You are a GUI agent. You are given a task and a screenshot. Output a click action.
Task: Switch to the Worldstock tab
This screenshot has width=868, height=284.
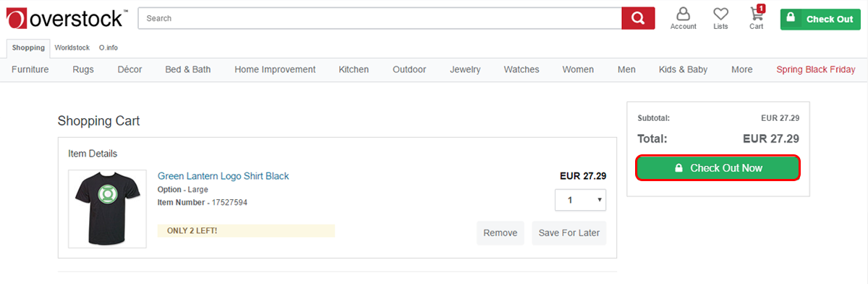tap(72, 48)
